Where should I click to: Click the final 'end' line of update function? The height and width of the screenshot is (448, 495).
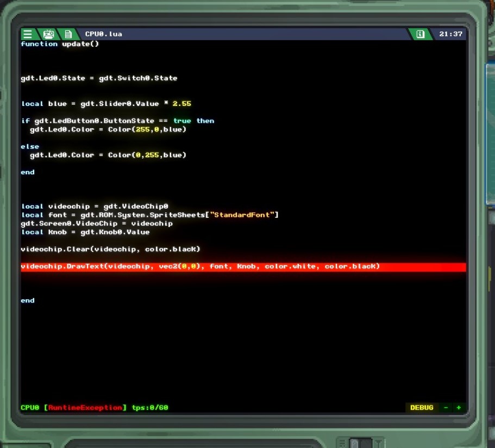click(28, 300)
